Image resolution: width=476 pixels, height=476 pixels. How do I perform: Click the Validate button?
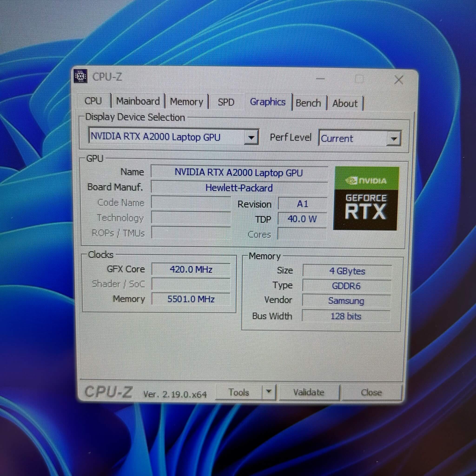309,392
